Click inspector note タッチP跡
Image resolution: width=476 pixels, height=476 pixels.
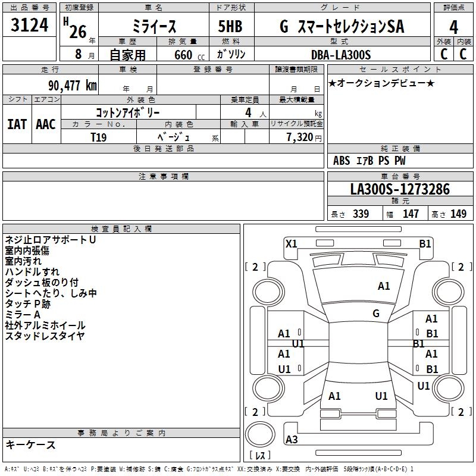coord(27,304)
